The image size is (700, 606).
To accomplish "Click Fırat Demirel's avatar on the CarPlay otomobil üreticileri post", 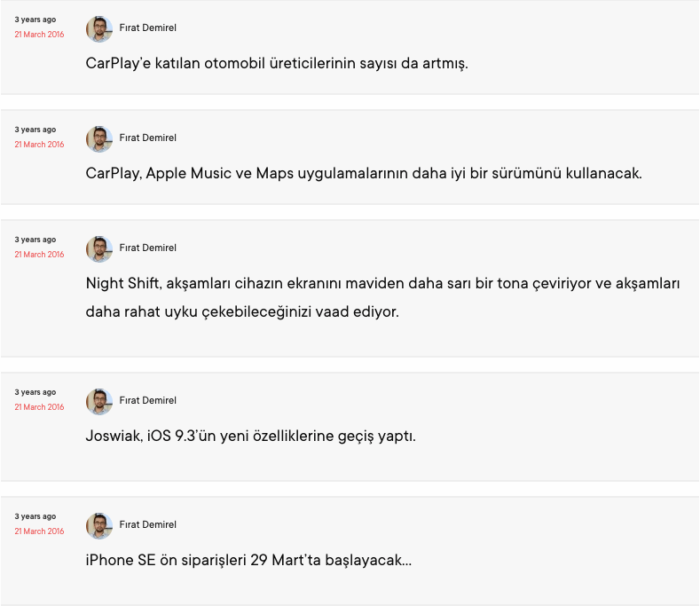I will pyautogui.click(x=99, y=29).
